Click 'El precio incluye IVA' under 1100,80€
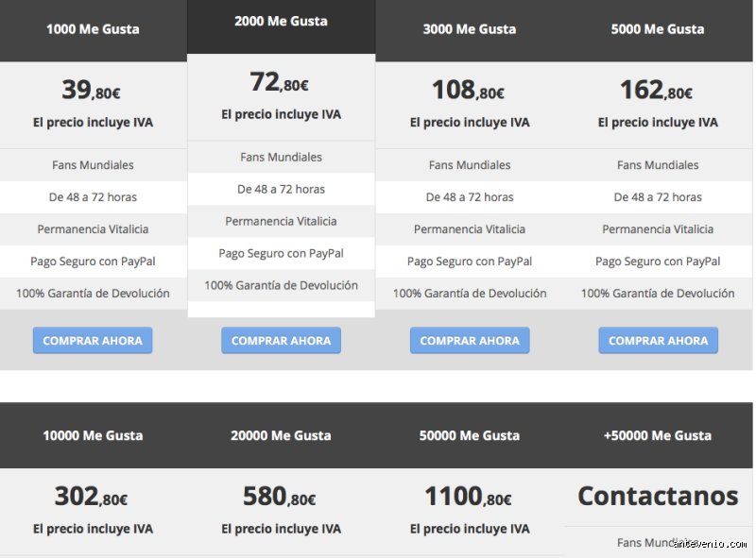756x558 pixels. [x=470, y=529]
